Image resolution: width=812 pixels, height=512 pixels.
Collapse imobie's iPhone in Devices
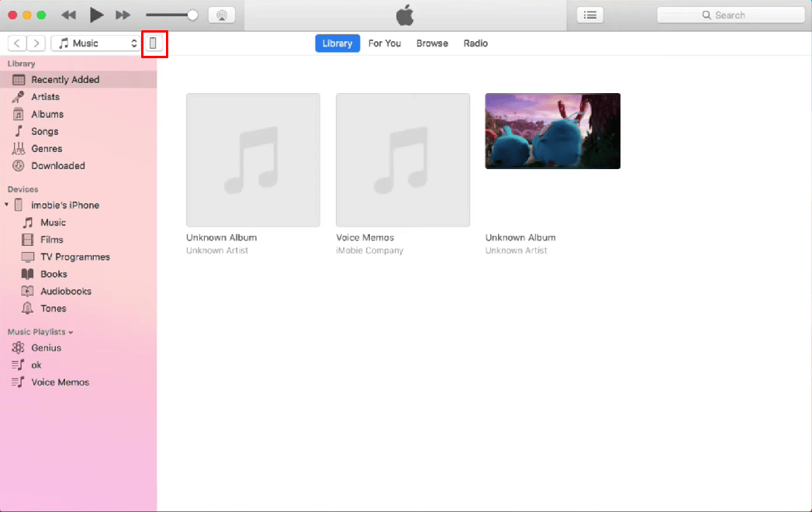click(x=7, y=204)
